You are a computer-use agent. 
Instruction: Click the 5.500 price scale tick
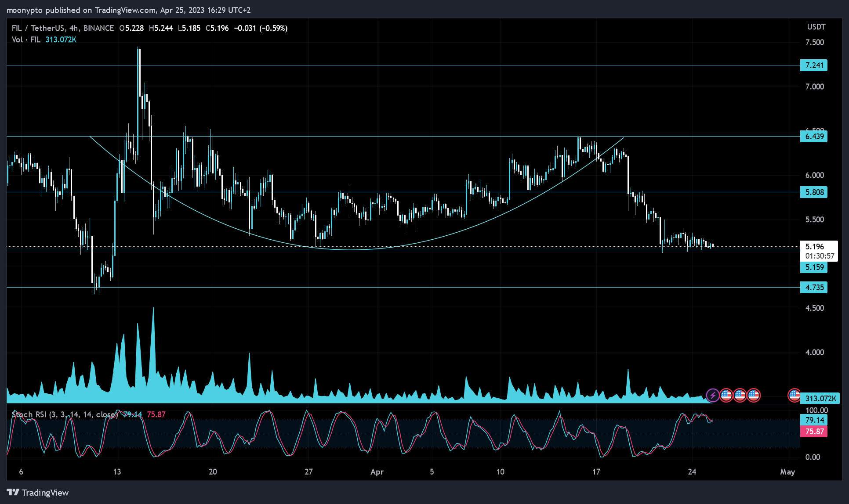click(814, 220)
